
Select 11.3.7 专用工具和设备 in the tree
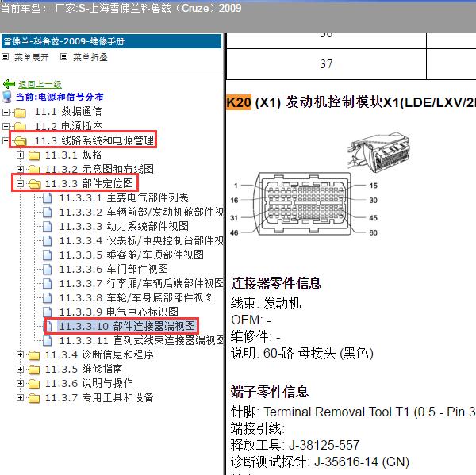click(x=99, y=397)
